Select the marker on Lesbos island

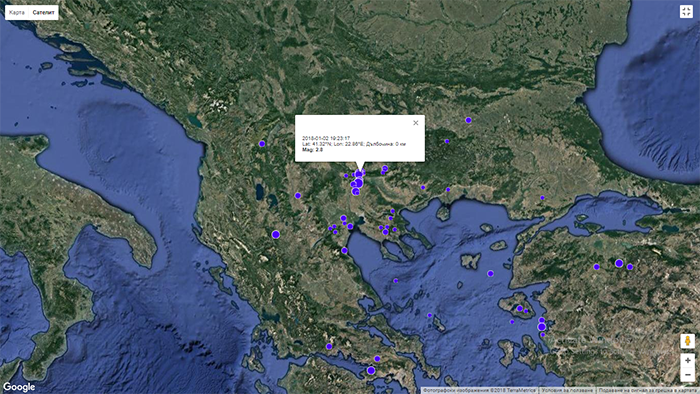(520, 308)
